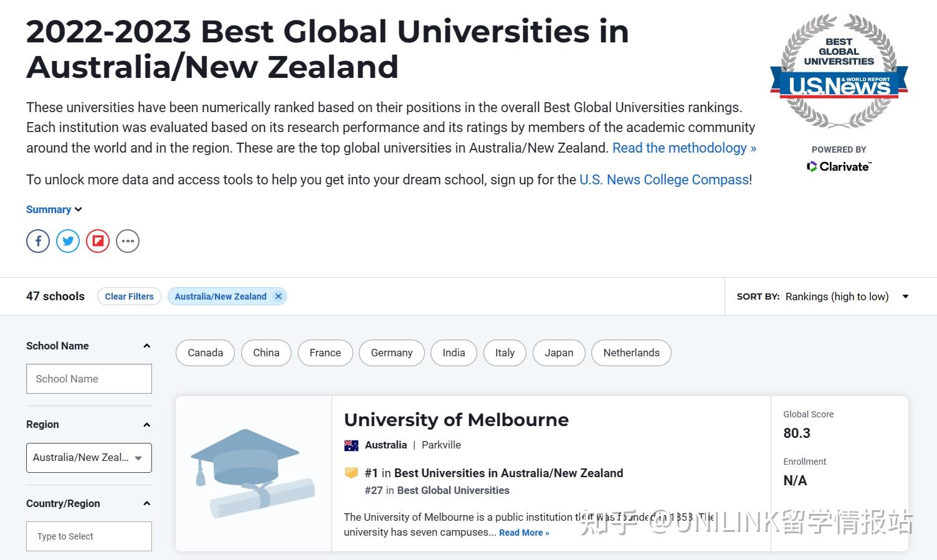
Task: Click the Flipboard share icon
Action: 98,240
